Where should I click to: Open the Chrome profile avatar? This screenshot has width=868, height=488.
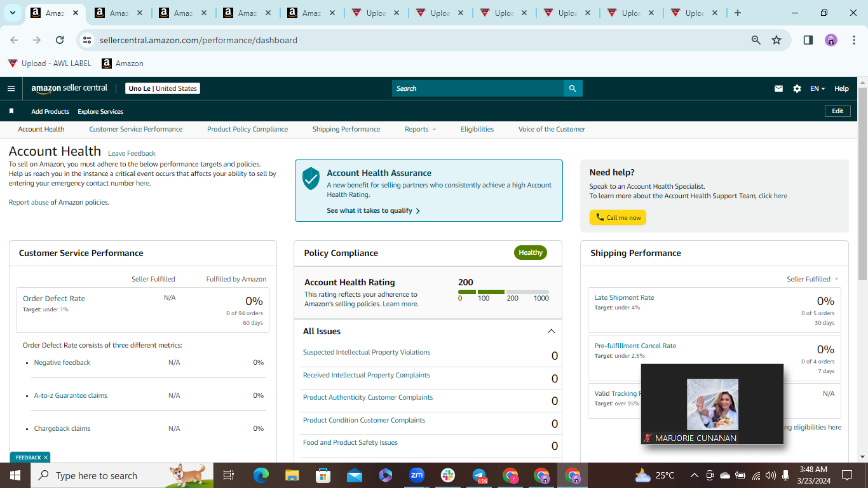(x=831, y=40)
